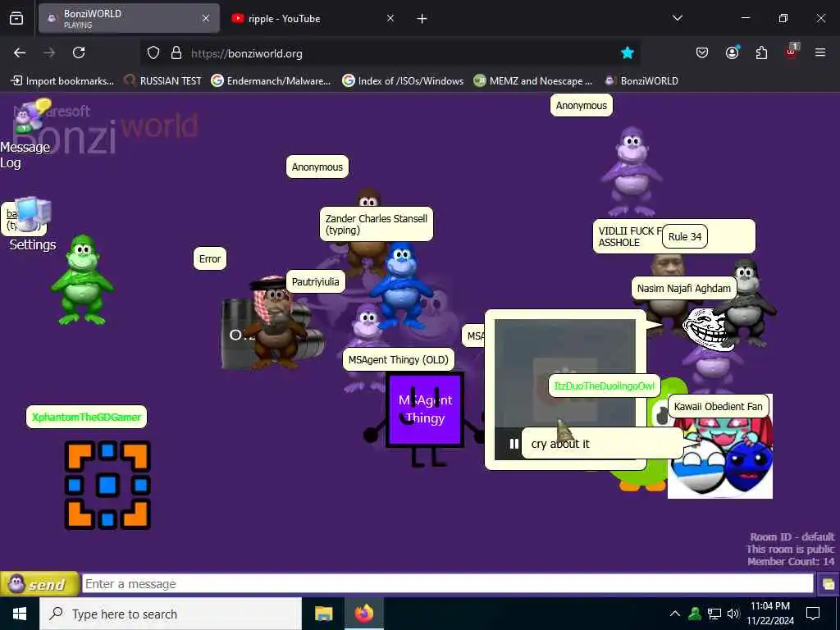The image size is (840, 630).
Task: Click the Nasim Najafi Aghdam name tag
Action: point(684,288)
